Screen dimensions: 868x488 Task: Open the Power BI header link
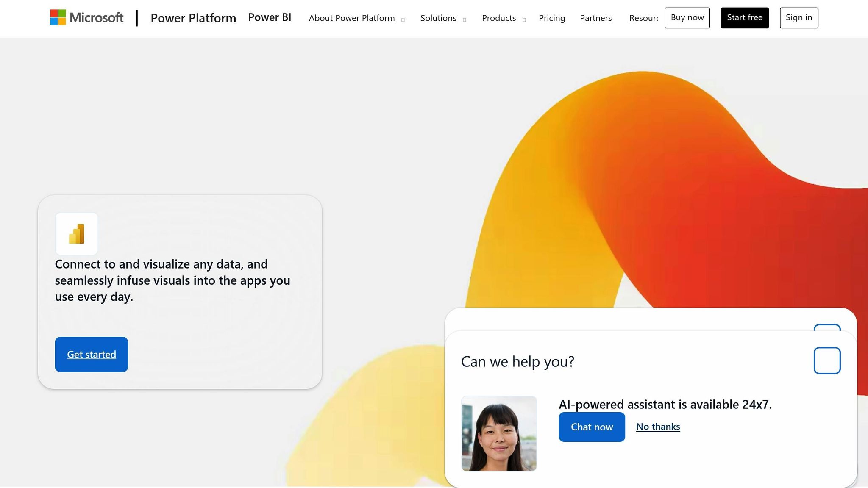[270, 17]
